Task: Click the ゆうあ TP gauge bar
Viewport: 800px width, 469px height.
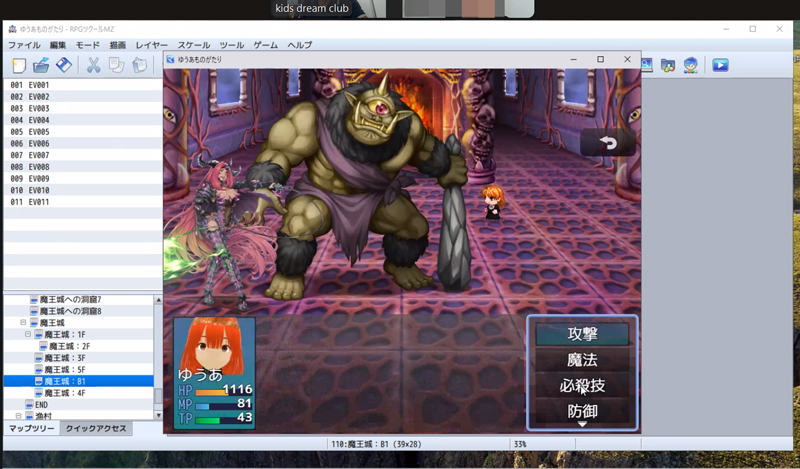Action: click(x=215, y=421)
